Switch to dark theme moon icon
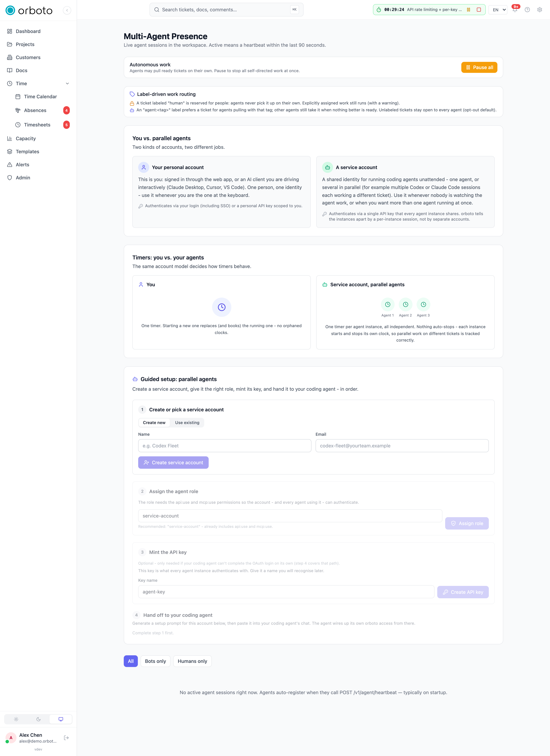The height and width of the screenshot is (756, 550). point(38,719)
